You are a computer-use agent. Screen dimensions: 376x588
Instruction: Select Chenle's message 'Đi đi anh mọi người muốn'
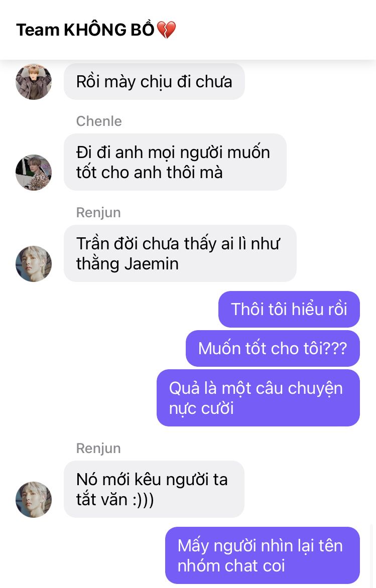[175, 162]
